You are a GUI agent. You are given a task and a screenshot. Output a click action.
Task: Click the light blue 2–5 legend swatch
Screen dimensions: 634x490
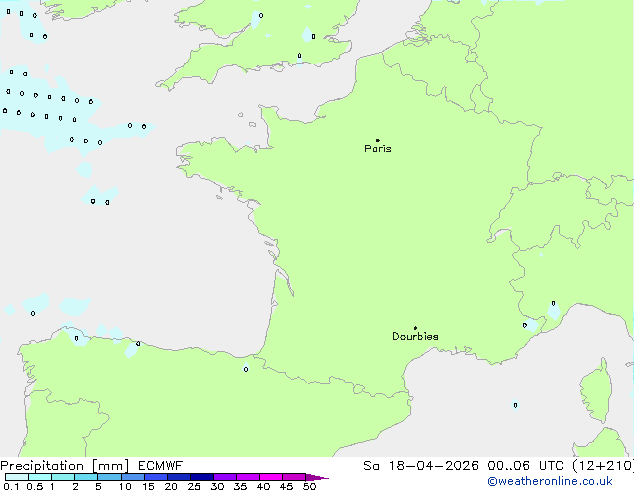86,477
